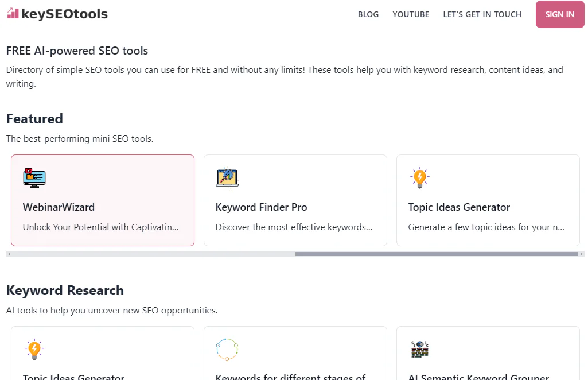The image size is (588, 380).
Task: Click the magnifying-glass laptop icon on Keyword Finder Pro
Action: pos(227,178)
